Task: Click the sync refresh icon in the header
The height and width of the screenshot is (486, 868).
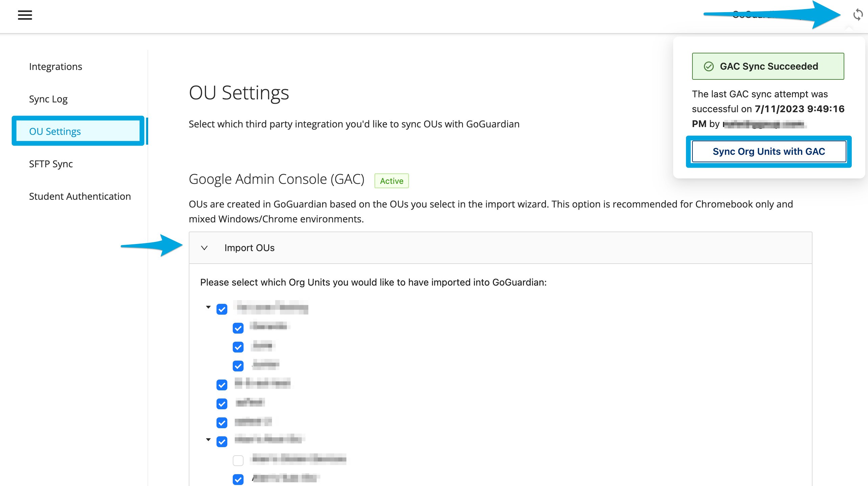Action: click(858, 15)
